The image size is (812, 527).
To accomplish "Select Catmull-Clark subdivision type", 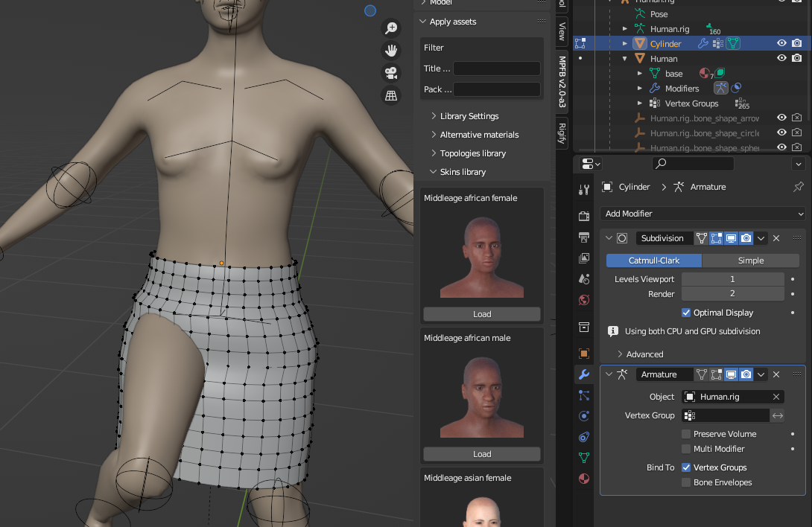I will pyautogui.click(x=654, y=261).
